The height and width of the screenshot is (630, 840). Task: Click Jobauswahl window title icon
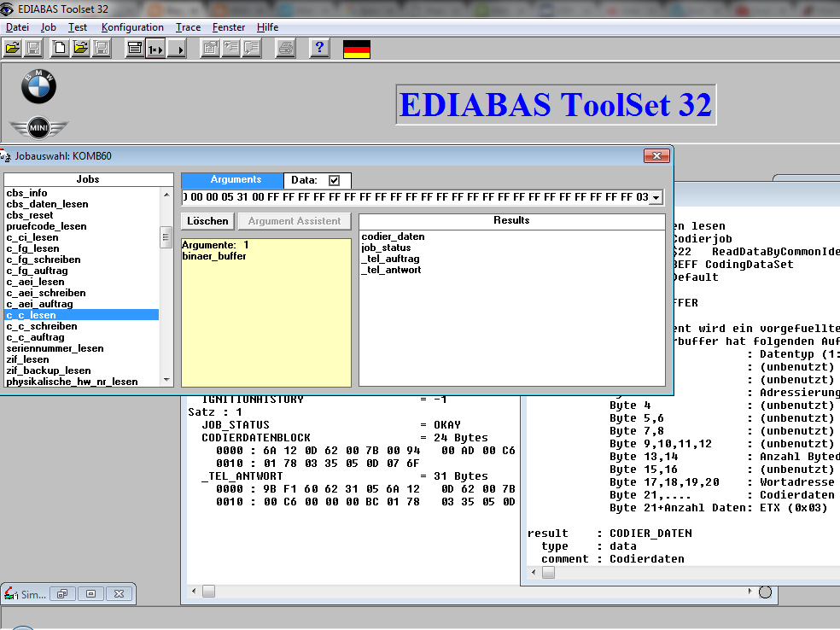(x=5, y=156)
